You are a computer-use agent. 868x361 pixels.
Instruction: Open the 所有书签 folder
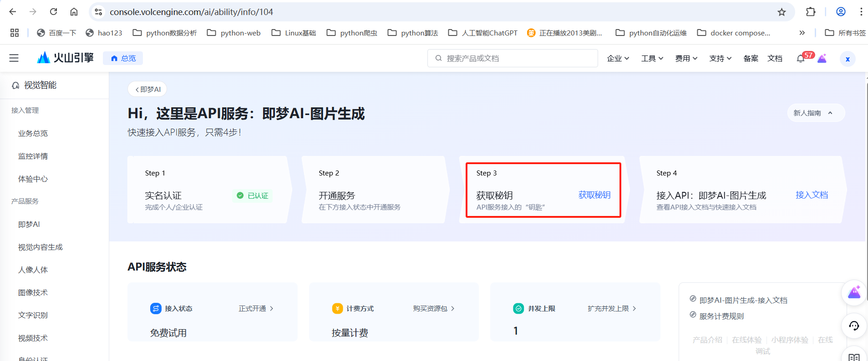[x=845, y=33]
